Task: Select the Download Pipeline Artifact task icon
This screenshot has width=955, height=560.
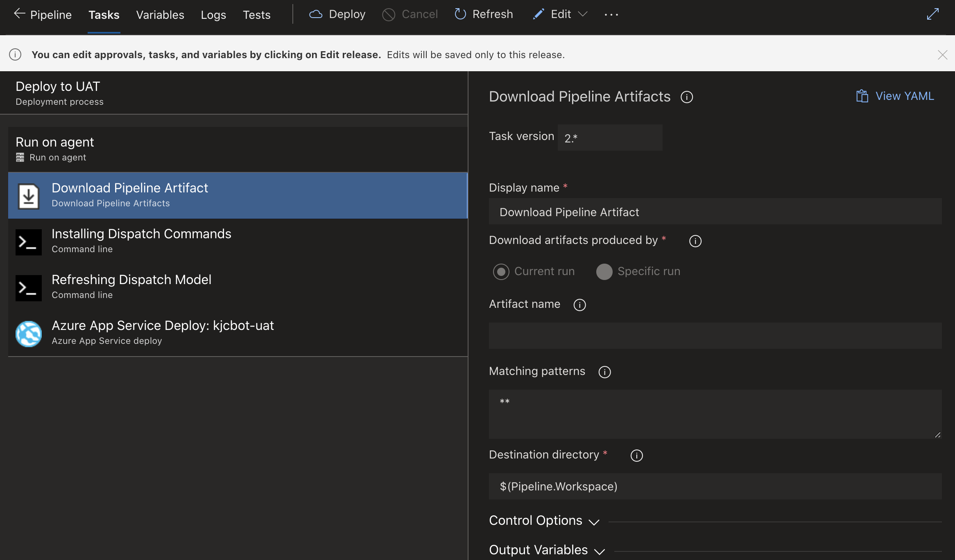Action: pyautogui.click(x=28, y=195)
